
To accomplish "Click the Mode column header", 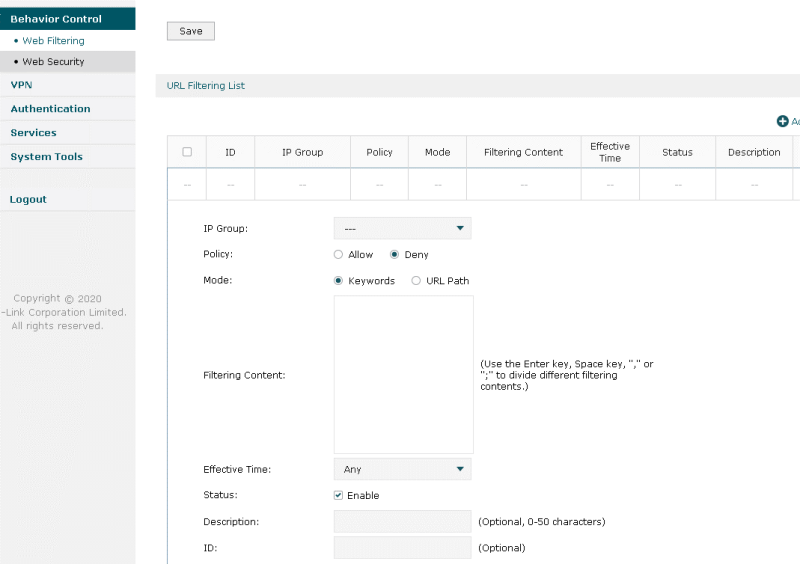I will pos(438,152).
